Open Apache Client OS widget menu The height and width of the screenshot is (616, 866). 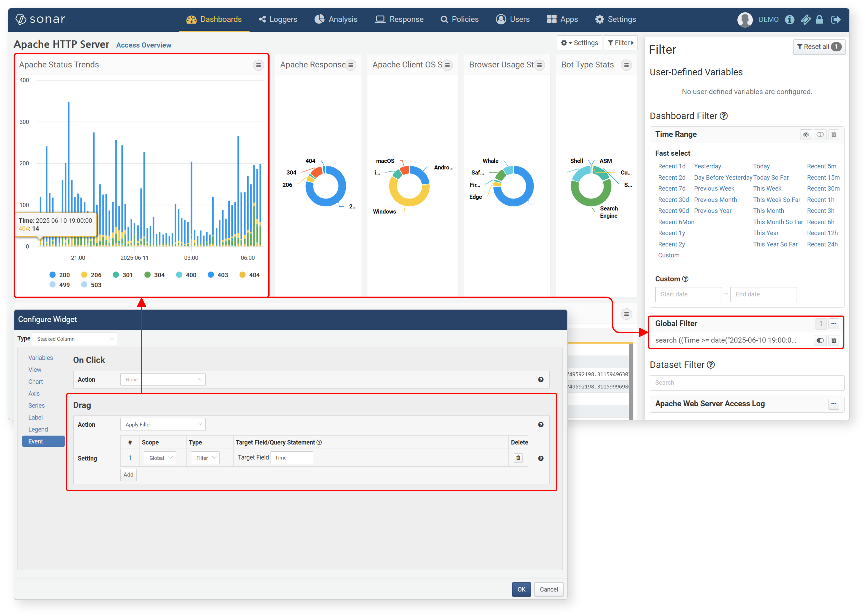[x=447, y=65]
